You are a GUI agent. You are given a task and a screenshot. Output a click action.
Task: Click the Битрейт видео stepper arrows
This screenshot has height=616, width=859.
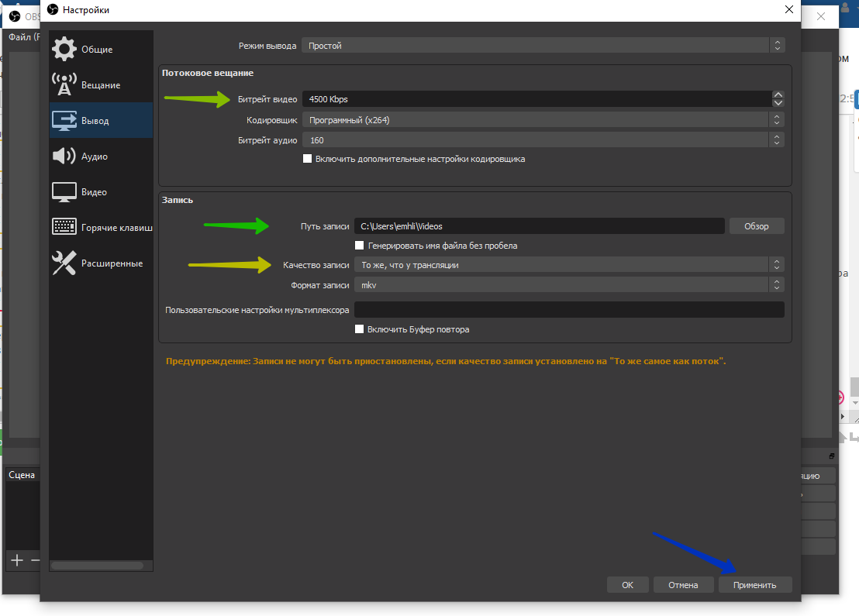coord(778,99)
